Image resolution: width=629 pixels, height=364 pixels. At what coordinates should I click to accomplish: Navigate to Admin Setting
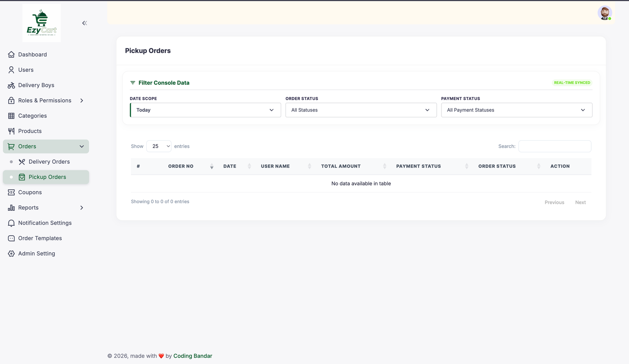tap(46, 254)
